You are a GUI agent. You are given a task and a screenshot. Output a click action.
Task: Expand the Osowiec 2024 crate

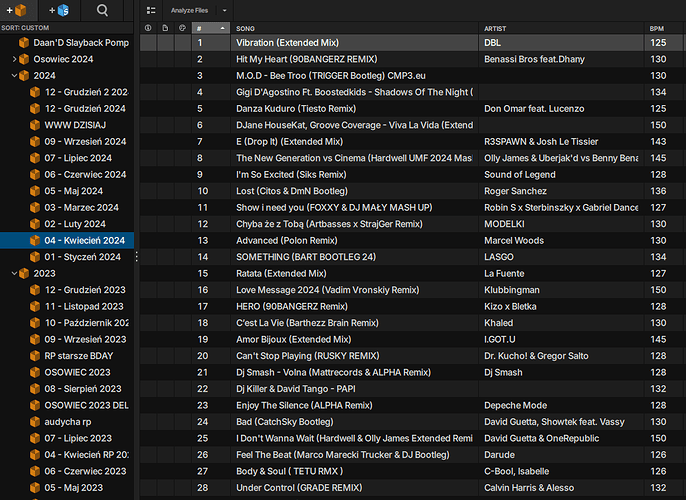pos(14,59)
